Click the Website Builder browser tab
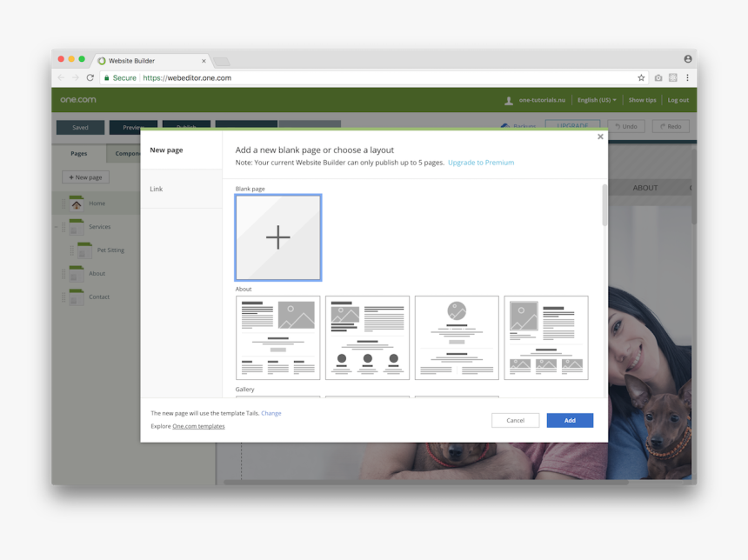The height and width of the screenshot is (560, 748). [150, 61]
